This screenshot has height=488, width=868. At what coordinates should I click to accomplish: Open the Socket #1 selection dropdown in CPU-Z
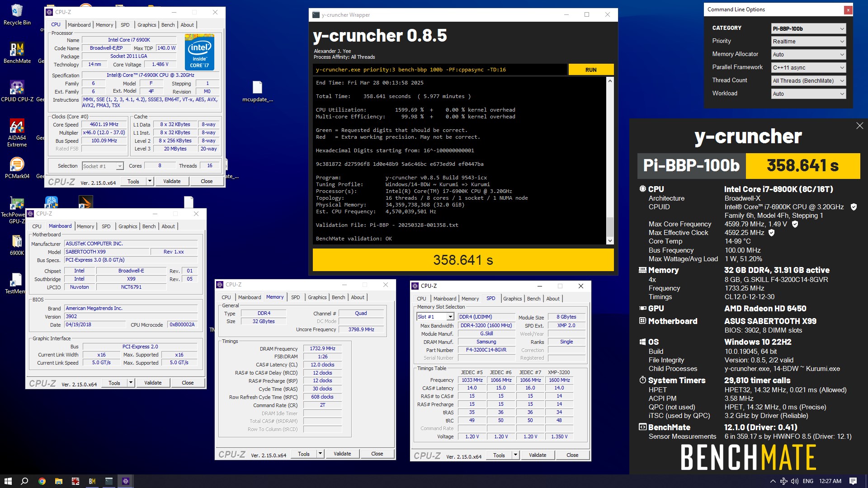[x=103, y=166]
